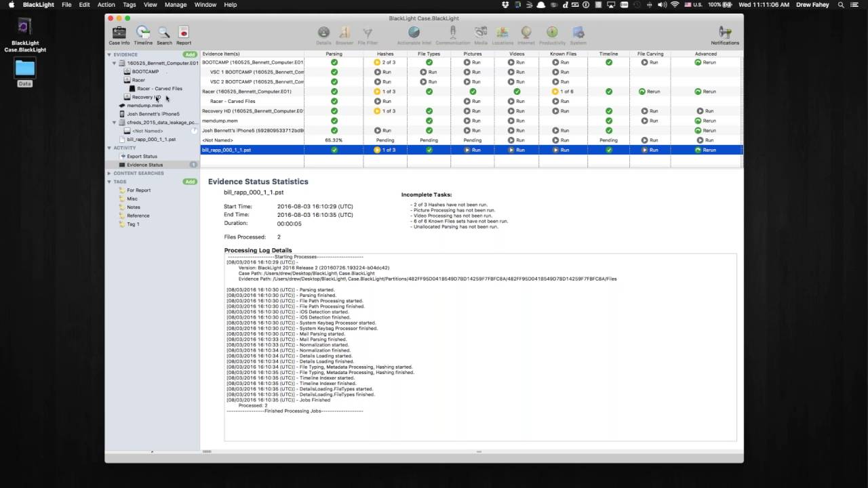Screen dimensions: 868x488
Task: Open the Actionable Intel toolbar icon
Action: [414, 33]
